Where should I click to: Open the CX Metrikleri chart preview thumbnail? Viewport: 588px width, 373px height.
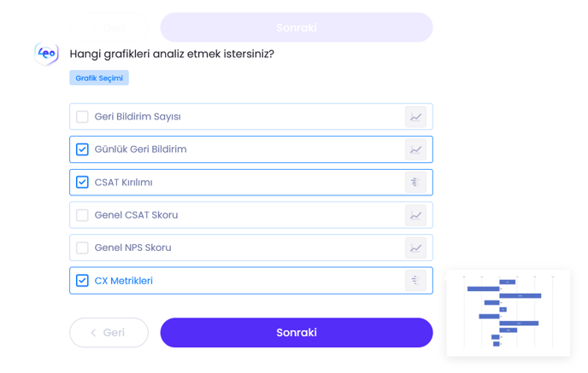click(x=508, y=313)
